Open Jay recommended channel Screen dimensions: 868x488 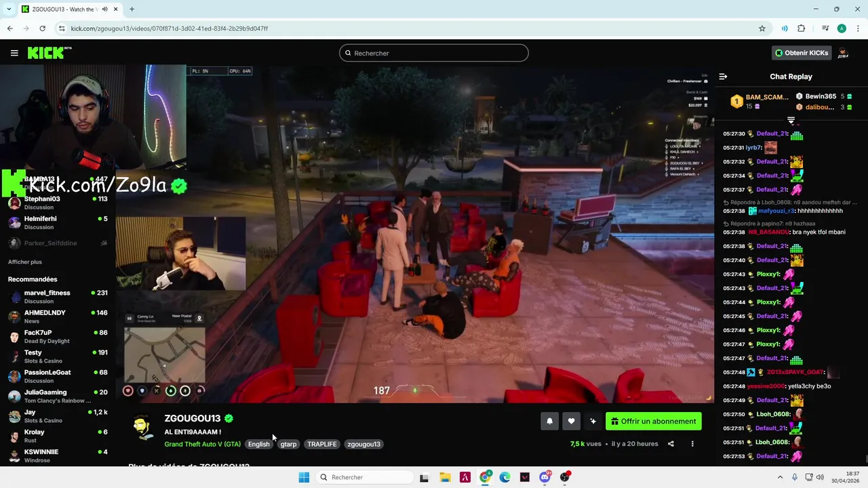coord(58,415)
